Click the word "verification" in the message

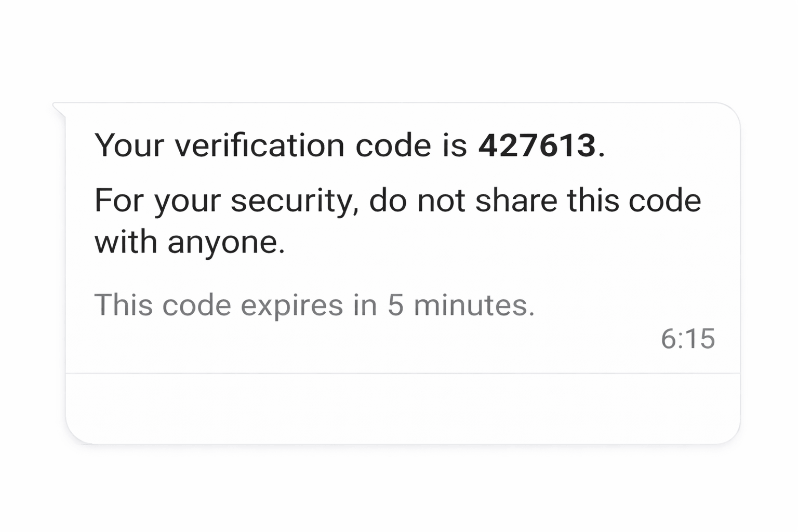pos(259,145)
